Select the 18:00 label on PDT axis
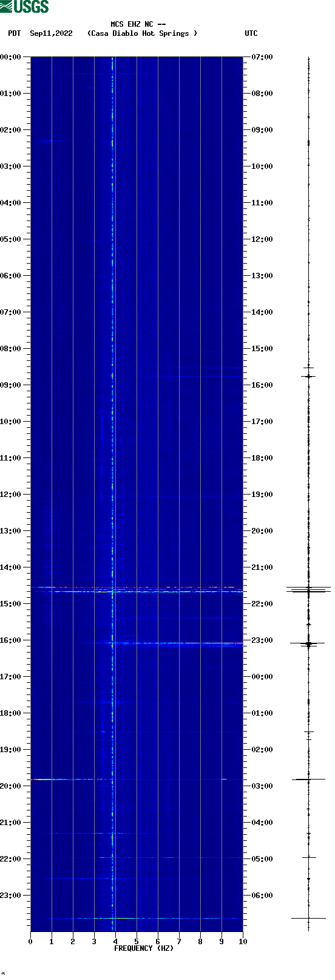The width and height of the screenshot is (335, 980). pyautogui.click(x=11, y=713)
